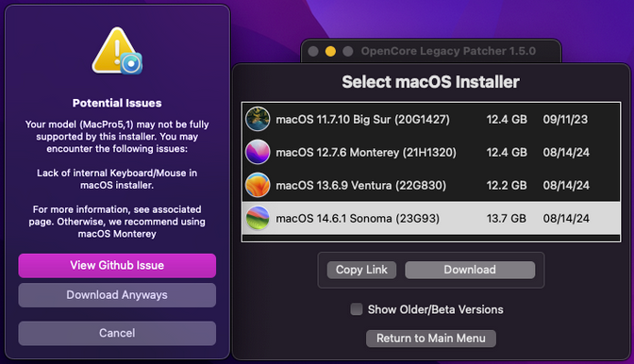This screenshot has width=634, height=364.
Task: Cancel the Potential Issues dialog
Action: [117, 333]
